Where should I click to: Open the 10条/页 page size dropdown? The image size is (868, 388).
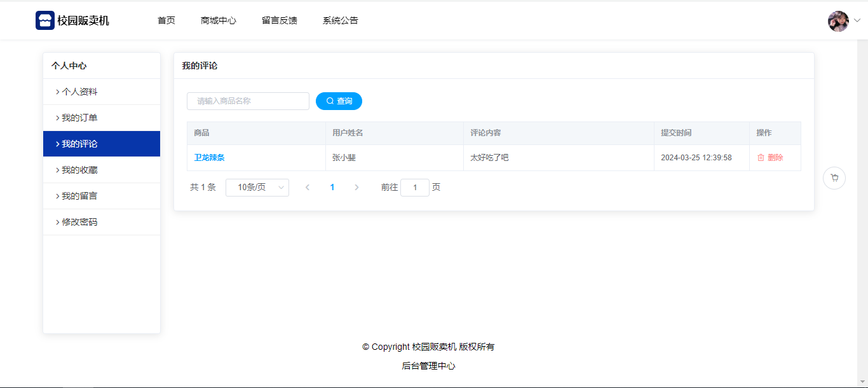[257, 188]
